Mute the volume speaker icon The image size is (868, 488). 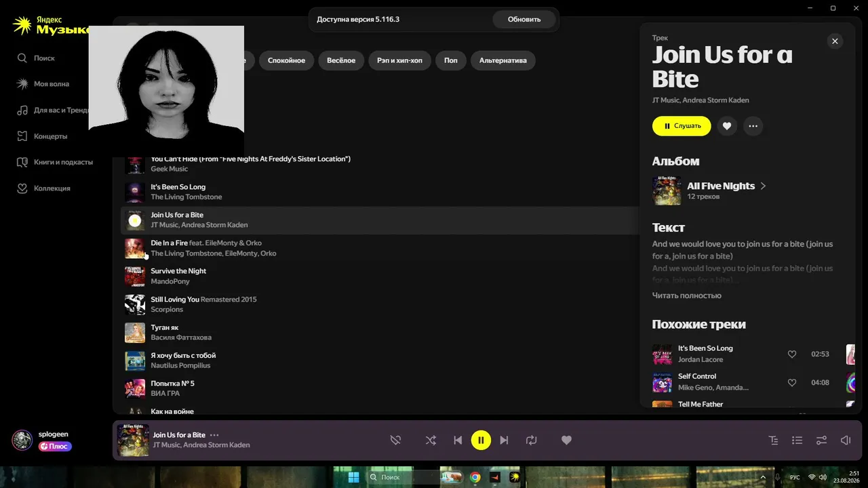846,441
